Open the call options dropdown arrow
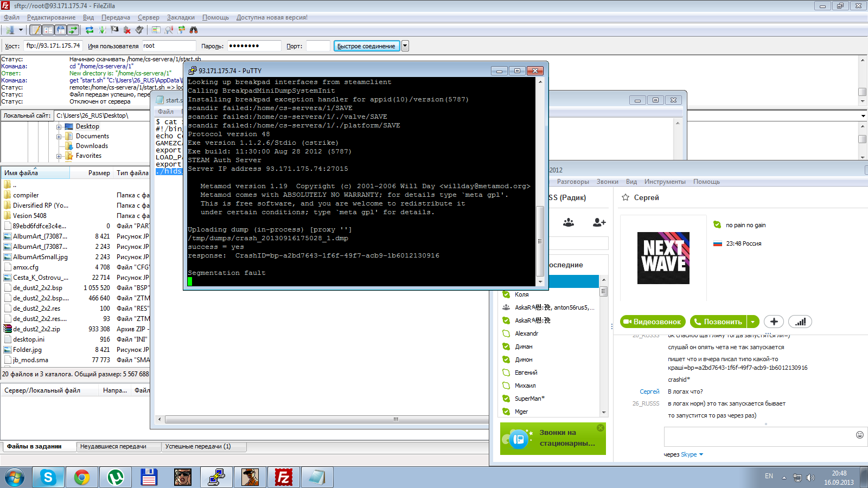Screen dimensions: 868x488 click(752, 322)
